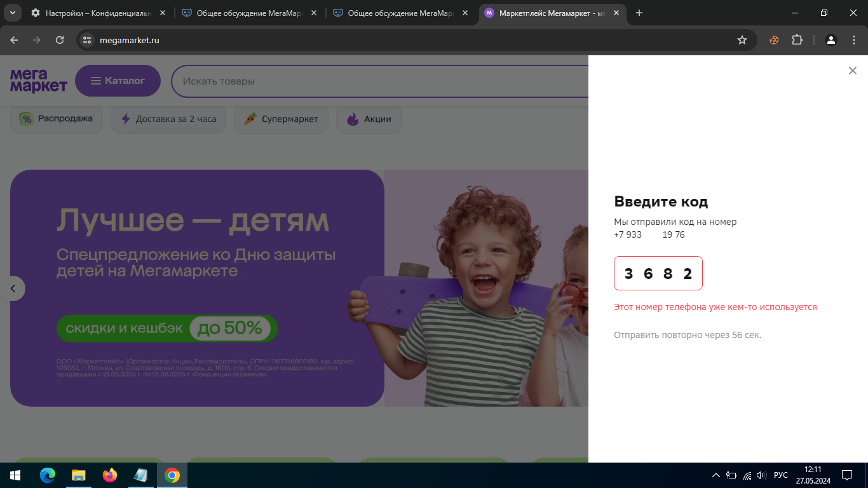
Task: Open a new browser tab
Action: coord(639,13)
